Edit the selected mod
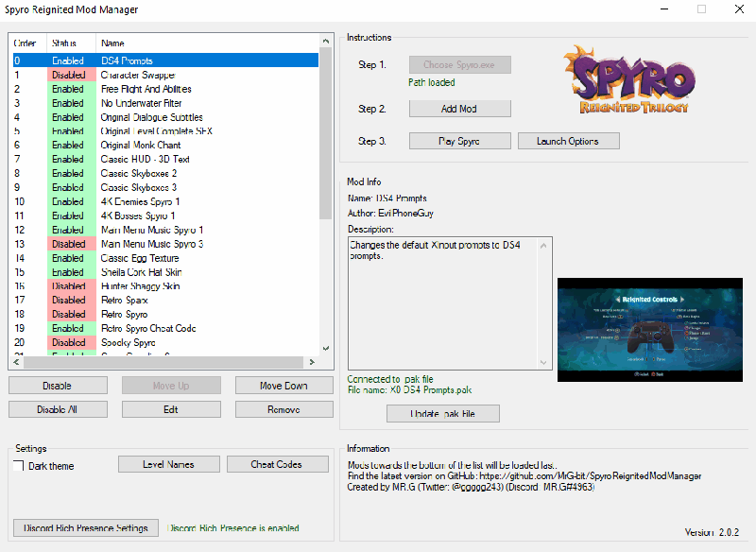Image resolution: width=756 pixels, height=552 pixels. click(171, 408)
